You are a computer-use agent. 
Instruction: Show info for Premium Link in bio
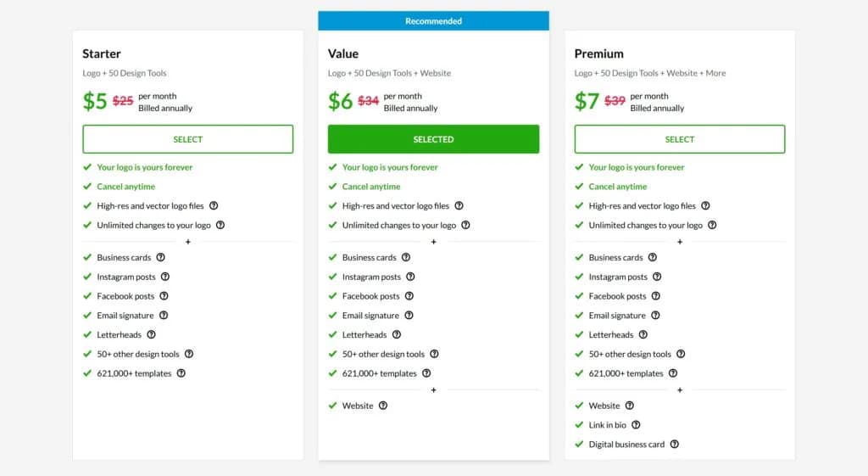(x=636, y=425)
